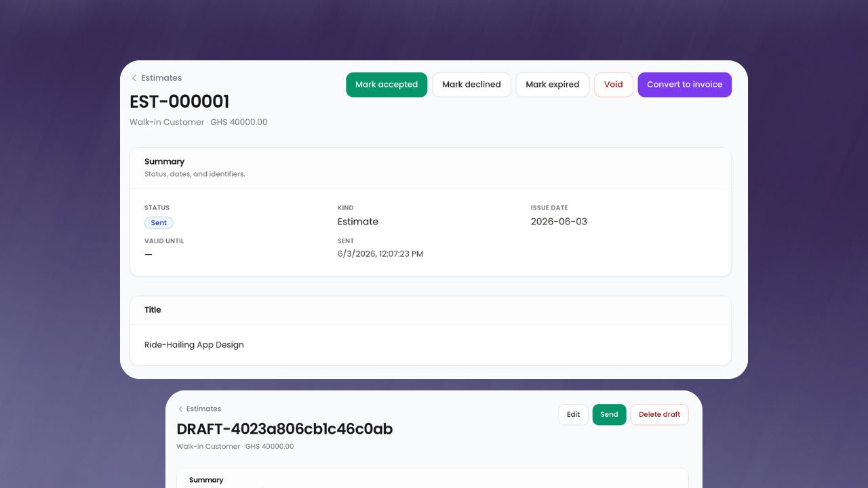Edit the draft estimate
The width and height of the screenshot is (868, 488).
coord(574,415)
